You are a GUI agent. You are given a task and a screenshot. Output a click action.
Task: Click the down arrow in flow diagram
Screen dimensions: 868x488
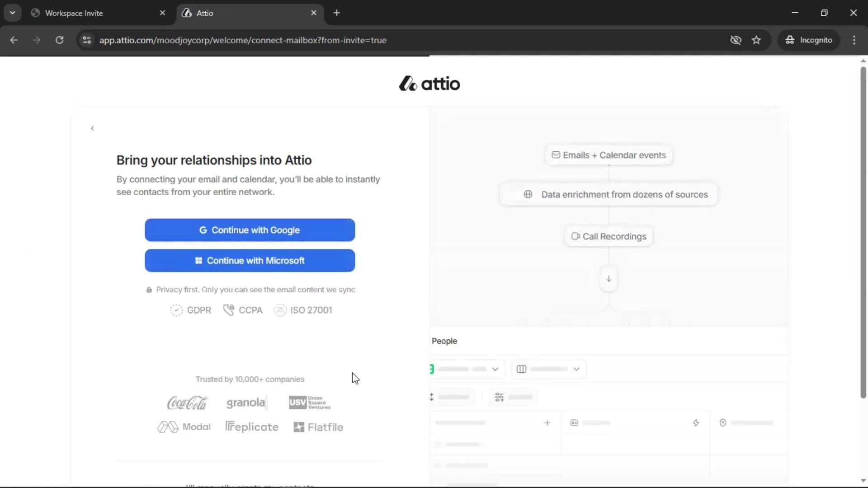609,279
